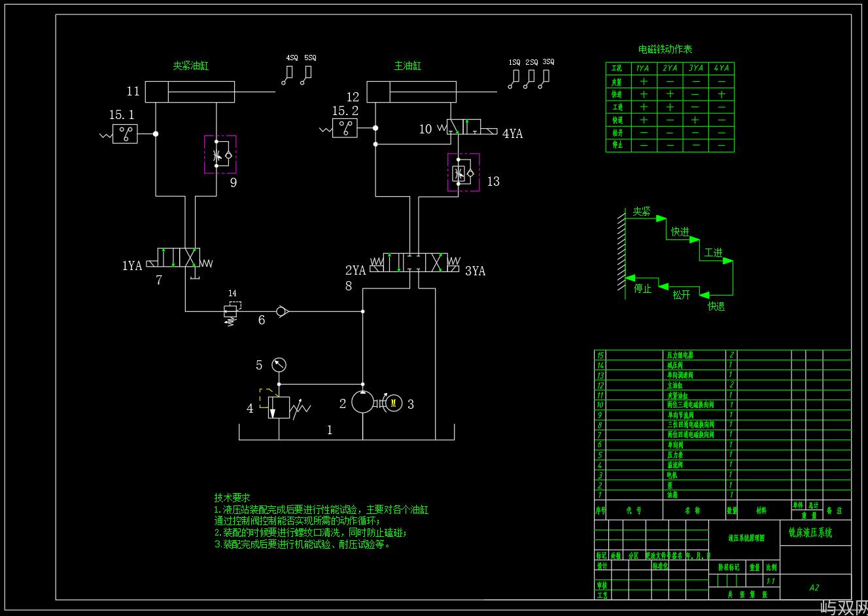Viewport: 868px width, 616px height.
Task: Click the 主油缸 main cylinder body
Action: point(411,92)
